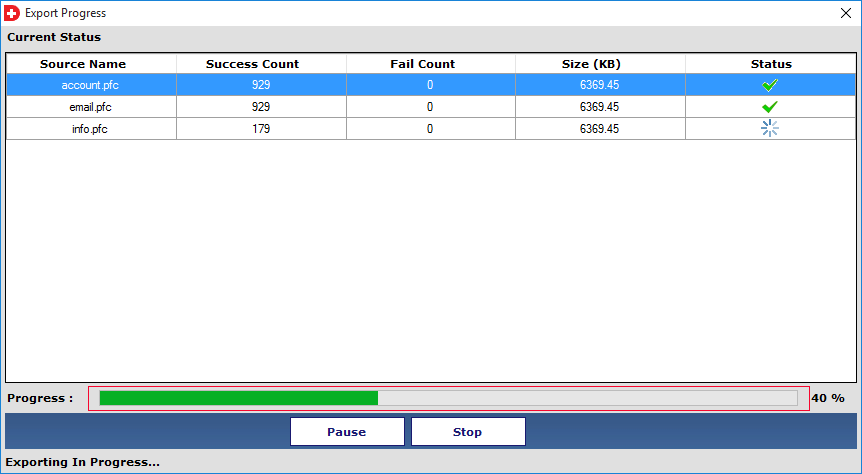Click the Export Progress window title
Screen dimensions: 862x474
point(65,13)
